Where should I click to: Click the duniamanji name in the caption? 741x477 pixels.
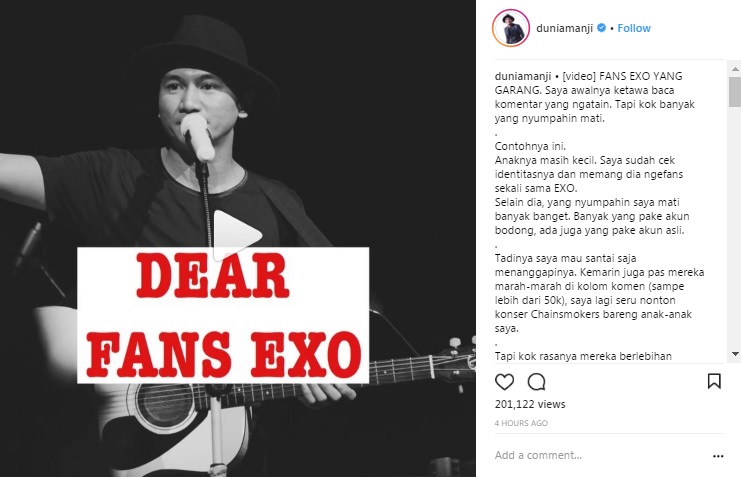523,76
